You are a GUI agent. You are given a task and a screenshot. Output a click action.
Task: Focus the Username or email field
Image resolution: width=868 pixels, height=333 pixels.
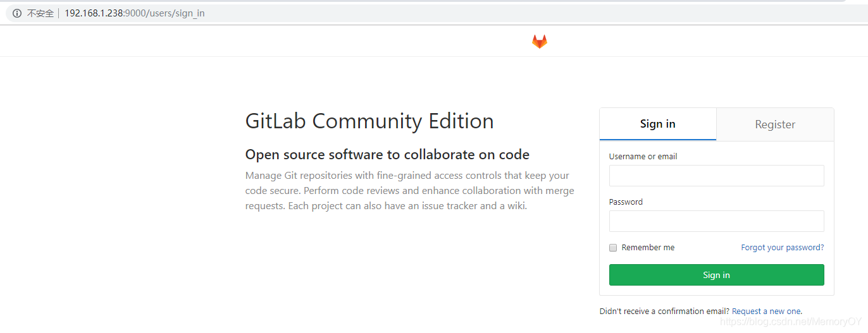click(x=716, y=176)
